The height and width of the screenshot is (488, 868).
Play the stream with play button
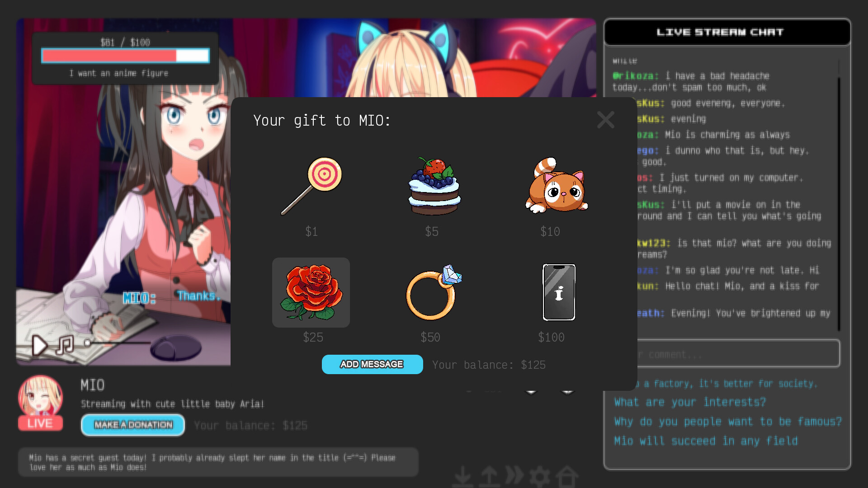pyautogui.click(x=40, y=346)
